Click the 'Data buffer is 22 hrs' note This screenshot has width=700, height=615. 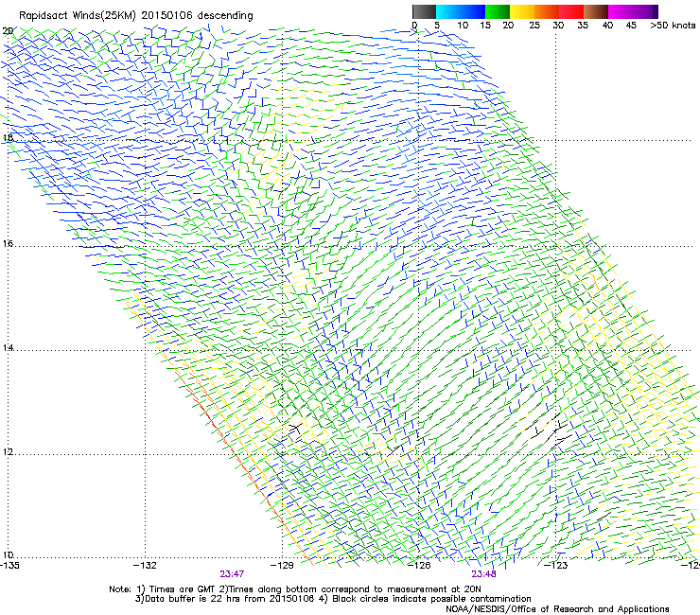pyautogui.click(x=333, y=599)
